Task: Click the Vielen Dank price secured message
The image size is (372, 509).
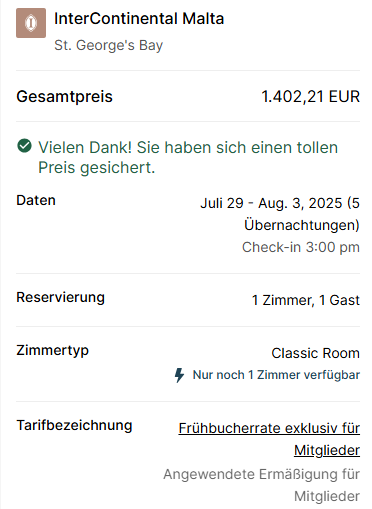Action: pos(188,157)
